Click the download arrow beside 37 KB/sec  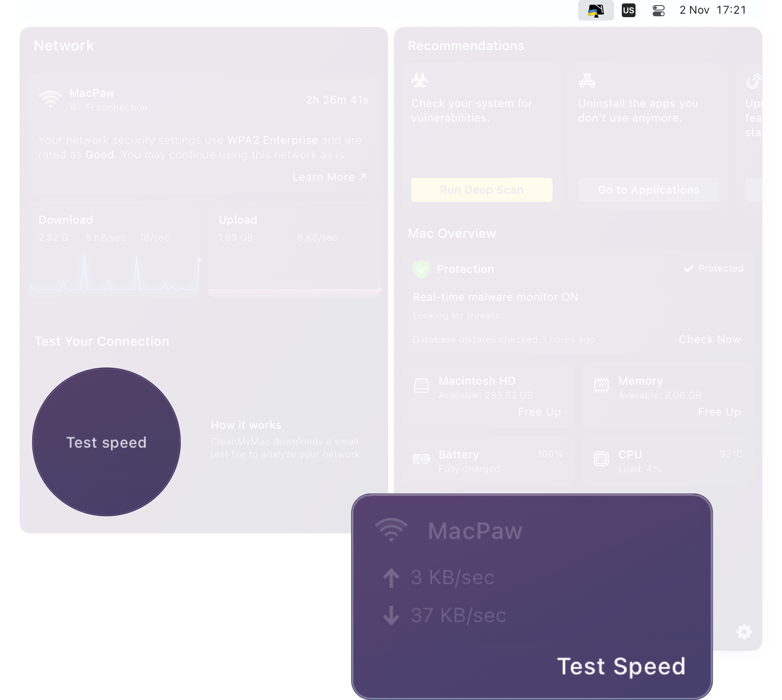coord(391,616)
